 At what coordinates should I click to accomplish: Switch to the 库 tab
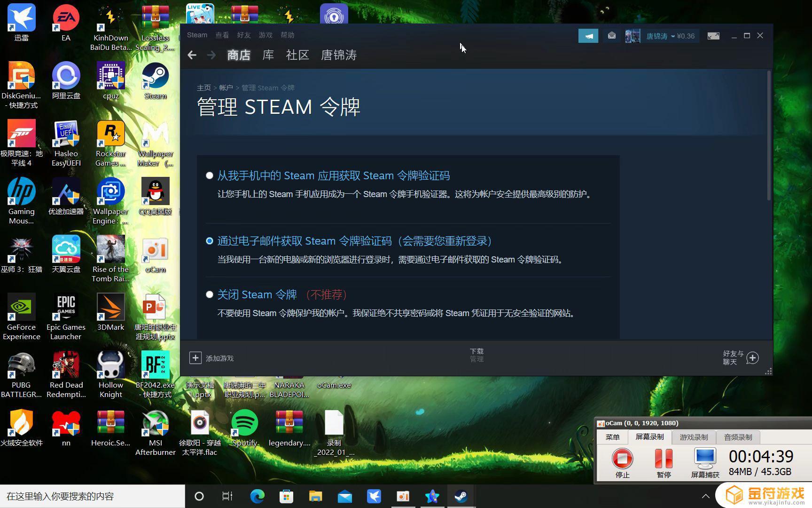(x=268, y=55)
